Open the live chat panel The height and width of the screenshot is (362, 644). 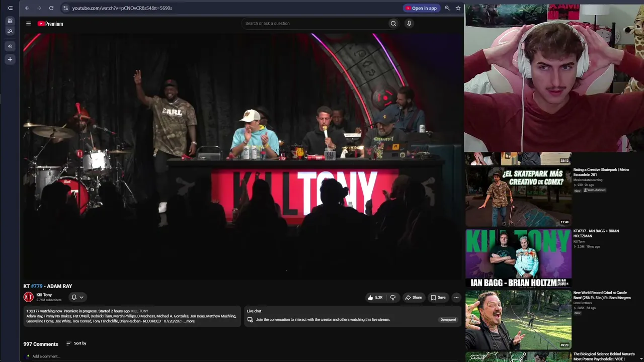[x=448, y=320]
